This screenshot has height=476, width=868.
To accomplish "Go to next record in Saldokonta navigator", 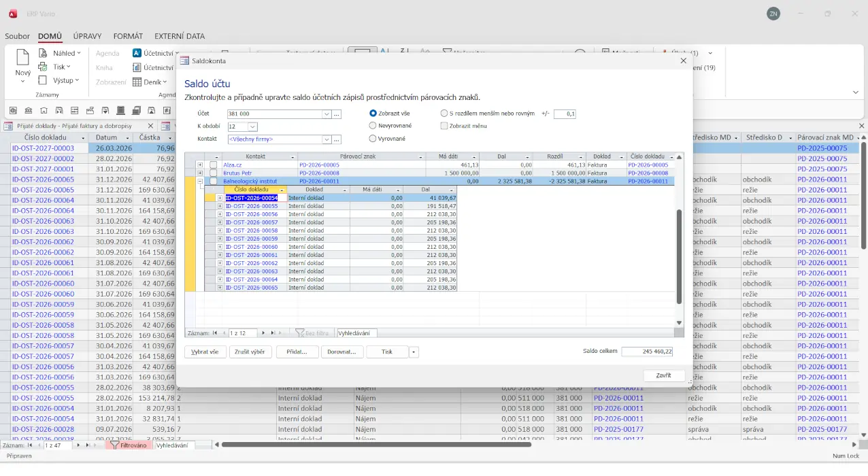I will (264, 333).
